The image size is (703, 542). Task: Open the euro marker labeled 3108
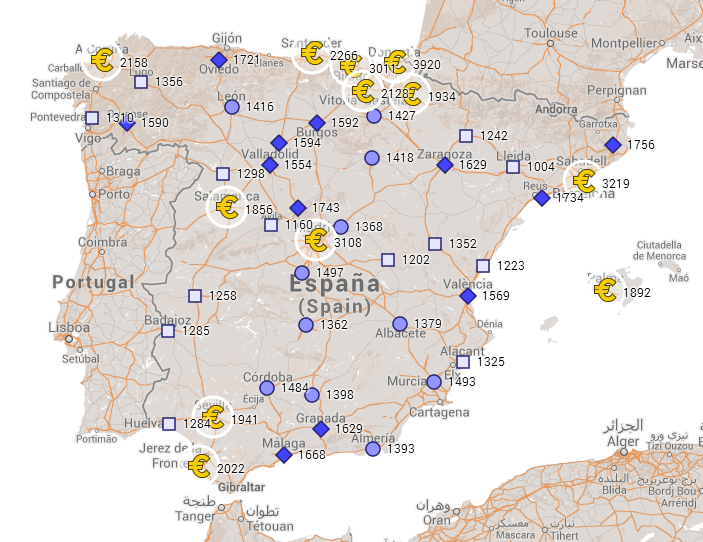point(317,240)
